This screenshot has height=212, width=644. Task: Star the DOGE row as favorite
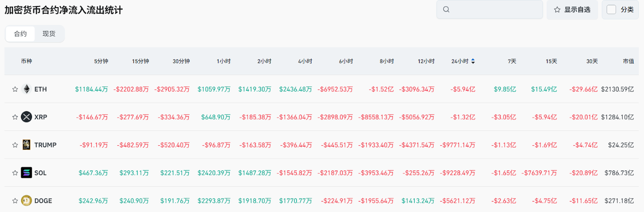click(15, 201)
